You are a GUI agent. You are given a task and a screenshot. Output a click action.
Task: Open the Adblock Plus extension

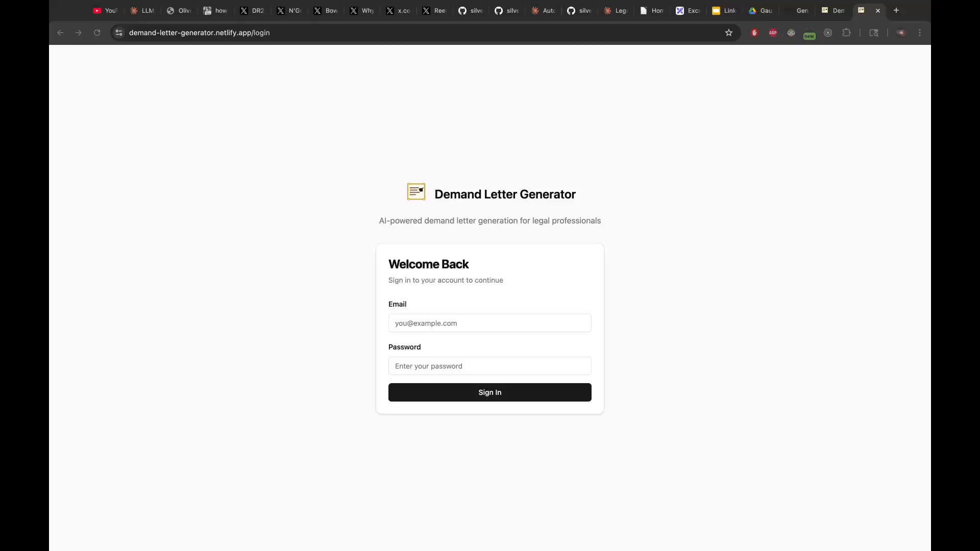773,33
